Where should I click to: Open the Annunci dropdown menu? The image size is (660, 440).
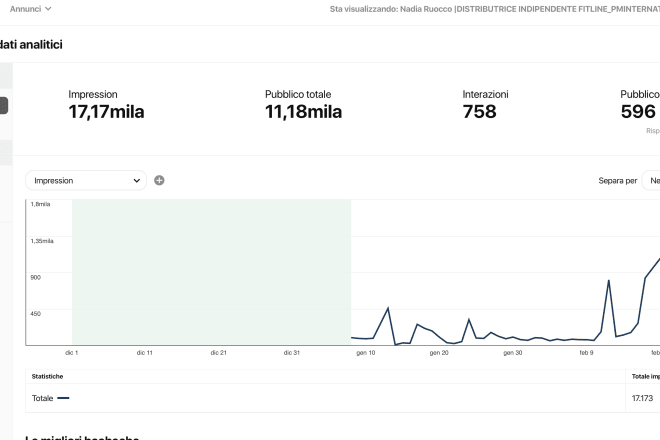point(30,9)
